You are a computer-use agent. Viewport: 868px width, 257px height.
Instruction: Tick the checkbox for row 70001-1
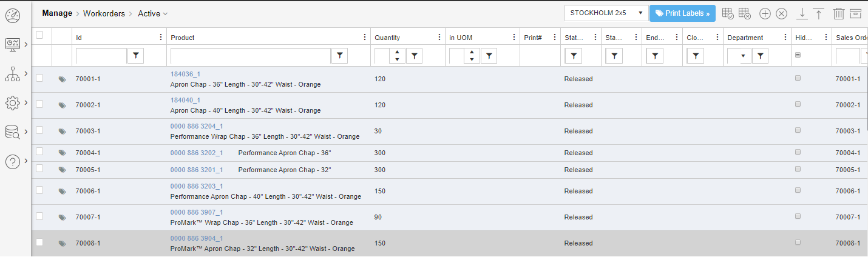[39, 78]
